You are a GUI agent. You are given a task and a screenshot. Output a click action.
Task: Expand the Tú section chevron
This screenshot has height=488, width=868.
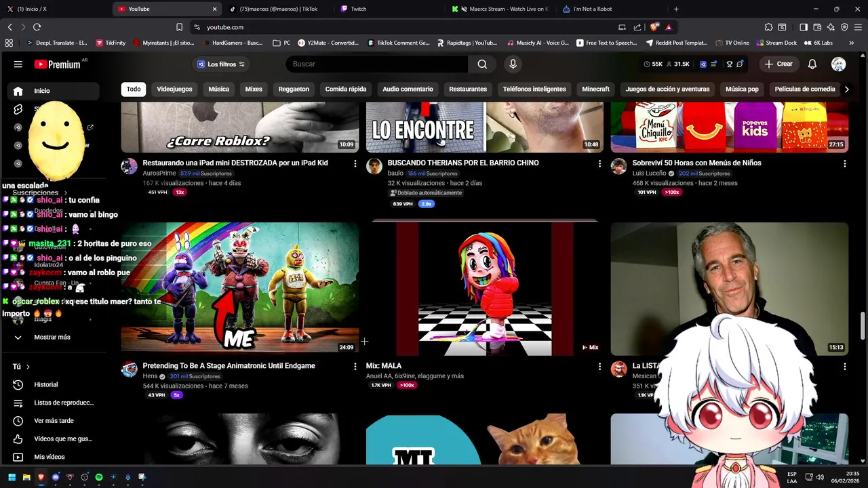28,367
